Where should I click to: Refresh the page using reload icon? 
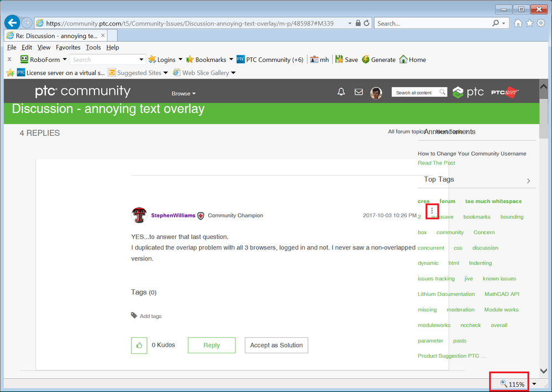pos(366,23)
